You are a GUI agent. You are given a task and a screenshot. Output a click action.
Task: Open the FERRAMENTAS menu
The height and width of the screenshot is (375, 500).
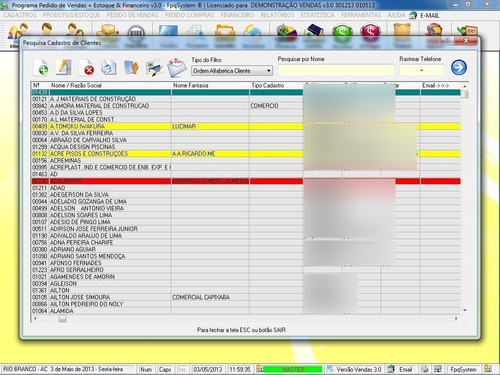(361, 15)
